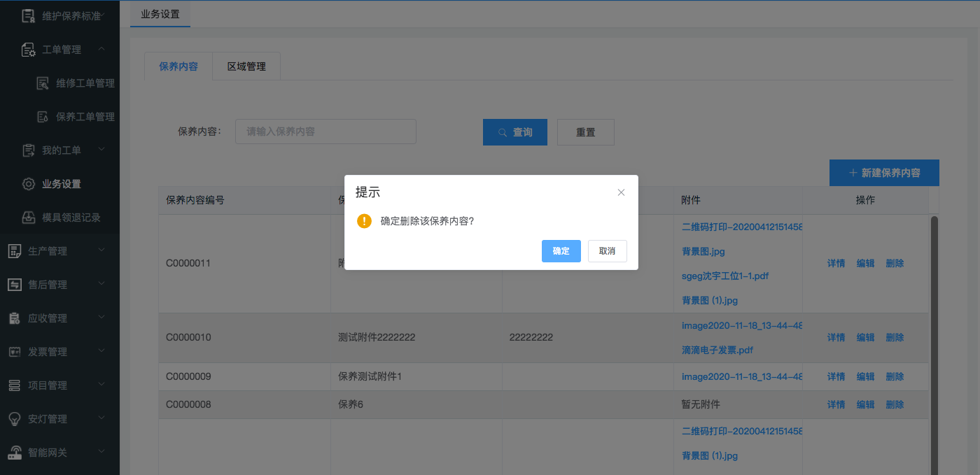This screenshot has height=475, width=980.
Task: Close the 提示 dialog with X
Action: click(621, 192)
